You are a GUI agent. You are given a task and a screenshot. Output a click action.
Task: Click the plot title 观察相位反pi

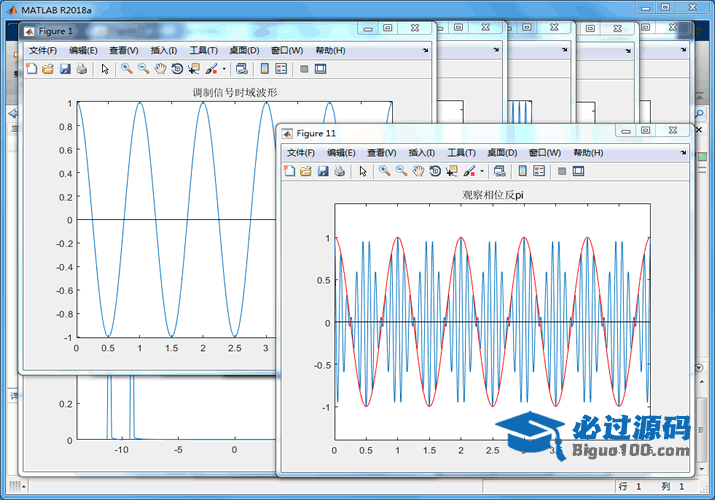[x=492, y=195]
